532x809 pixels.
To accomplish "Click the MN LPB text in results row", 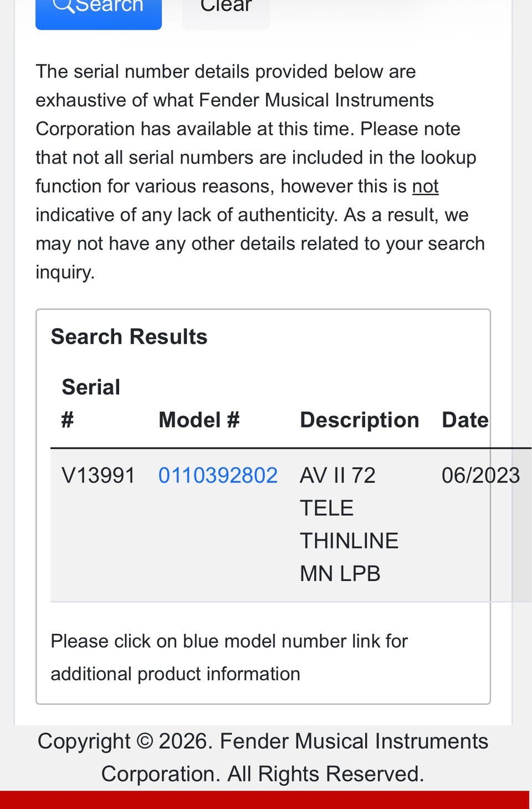I will [340, 573].
